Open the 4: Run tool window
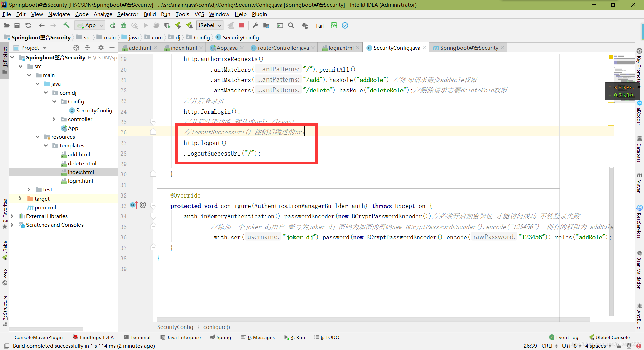 click(x=294, y=337)
